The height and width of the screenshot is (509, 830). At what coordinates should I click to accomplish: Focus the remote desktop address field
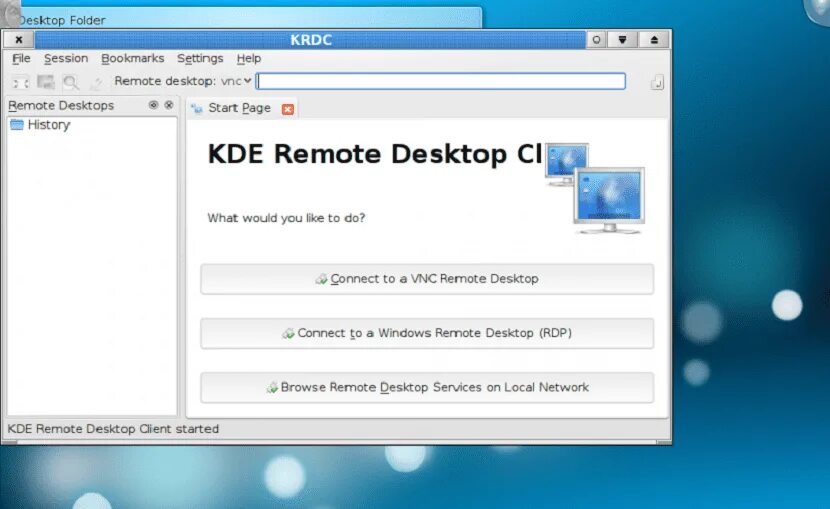441,81
